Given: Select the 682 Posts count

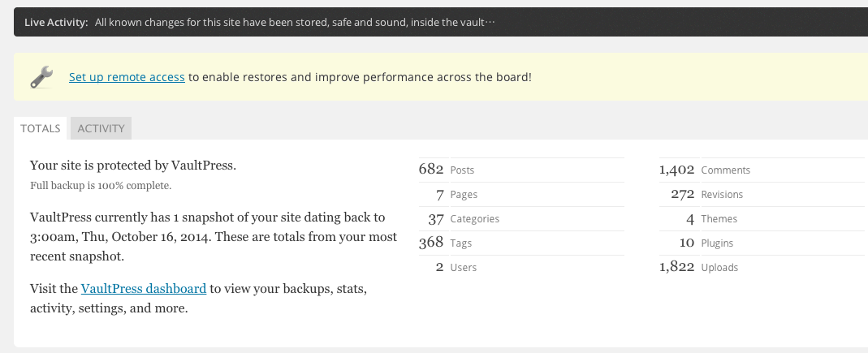Looking at the screenshot, I should [x=431, y=170].
